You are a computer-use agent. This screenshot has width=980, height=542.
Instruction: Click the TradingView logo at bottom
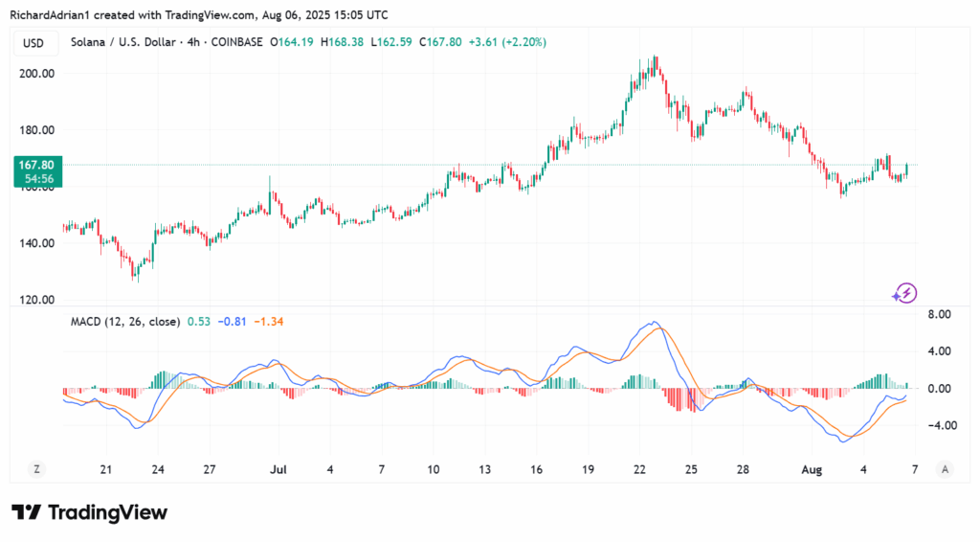point(89,512)
